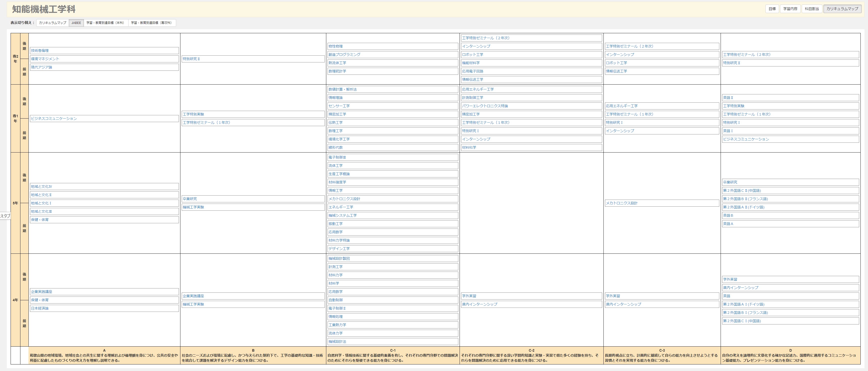Open the 熱流体工学 course link
Viewport: 868px width, 371px height.
[337, 63]
